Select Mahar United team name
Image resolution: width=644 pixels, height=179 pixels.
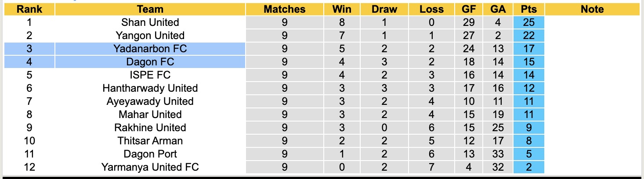[150, 115]
